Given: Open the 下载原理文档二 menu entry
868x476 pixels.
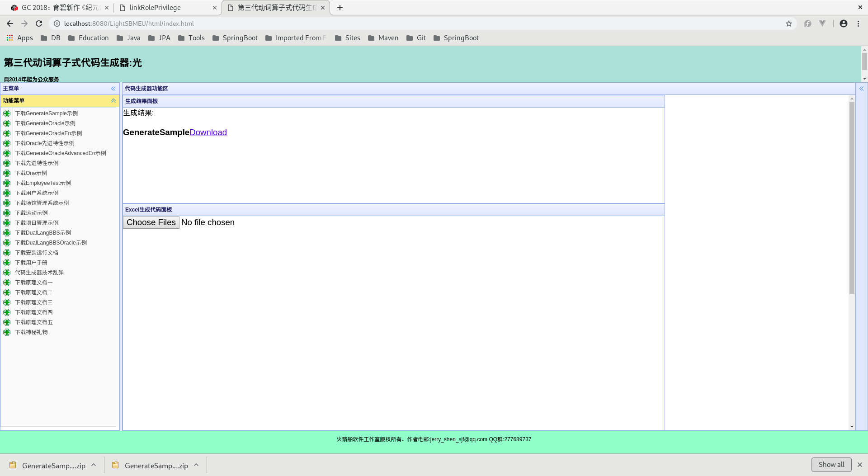Looking at the screenshot, I should [34, 292].
